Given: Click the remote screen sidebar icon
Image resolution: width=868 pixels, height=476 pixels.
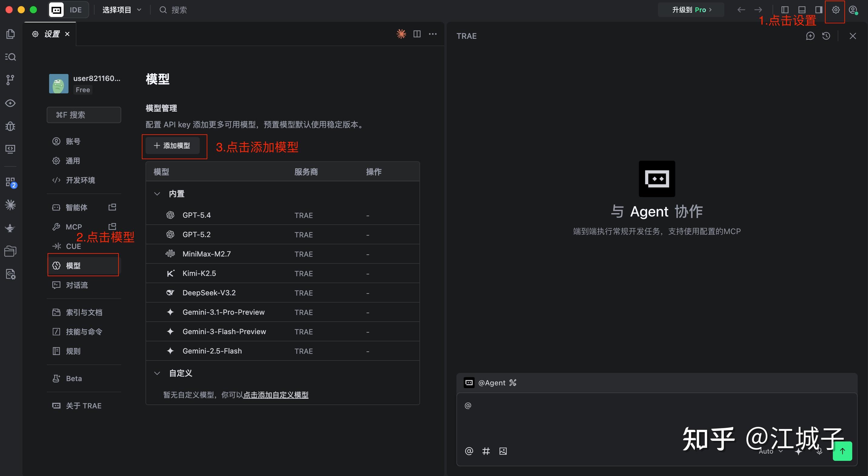Looking at the screenshot, I should pos(10,149).
